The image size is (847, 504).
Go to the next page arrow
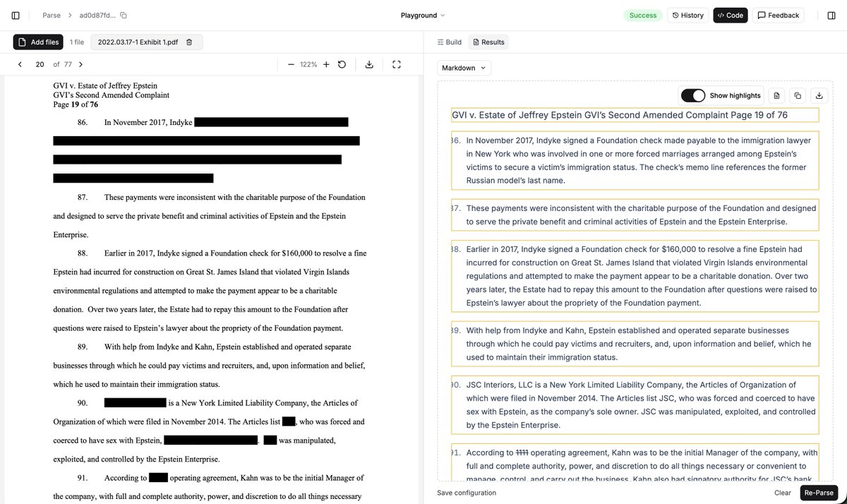80,64
